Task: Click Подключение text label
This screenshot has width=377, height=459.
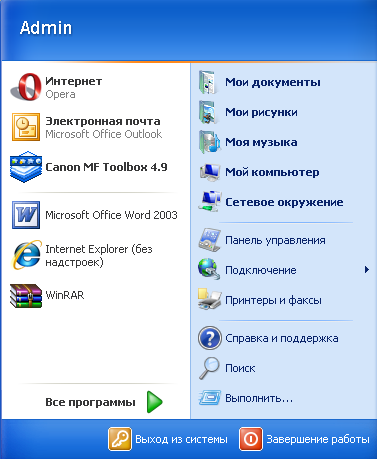Action: click(x=261, y=270)
